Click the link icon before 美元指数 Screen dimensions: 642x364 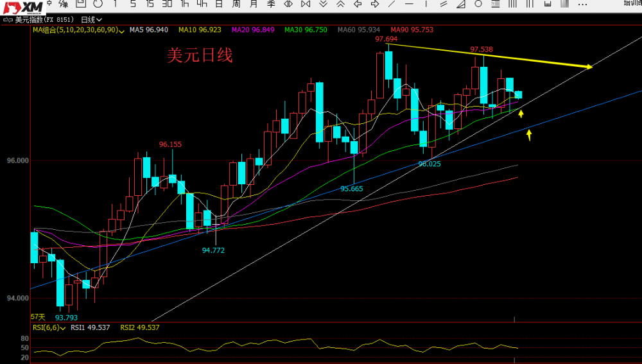tap(8, 20)
